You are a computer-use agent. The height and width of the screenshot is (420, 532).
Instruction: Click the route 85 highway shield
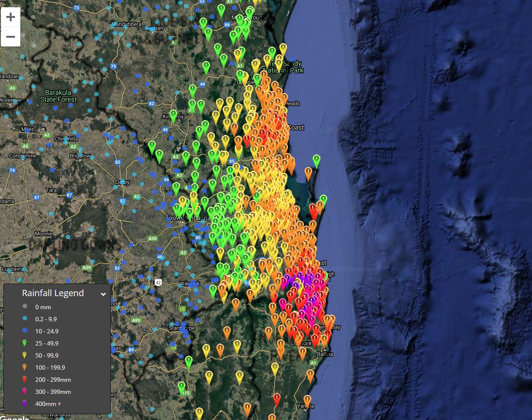[232, 161]
